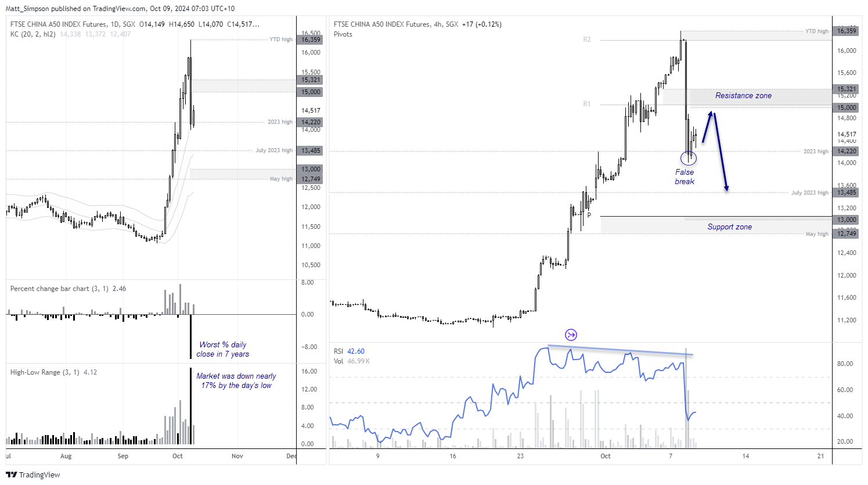The image size is (868, 485).
Task: Click the RSI 42.60 indicator label
Action: click(349, 351)
